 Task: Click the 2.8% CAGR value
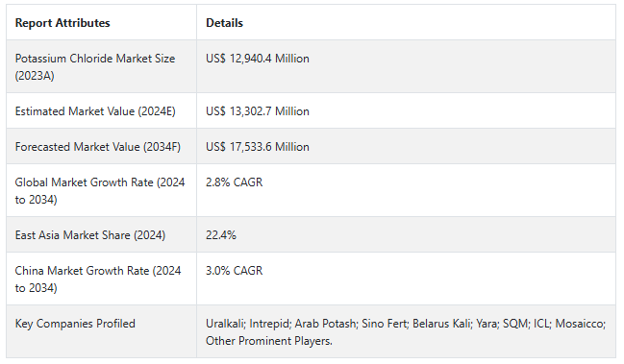coord(234,182)
